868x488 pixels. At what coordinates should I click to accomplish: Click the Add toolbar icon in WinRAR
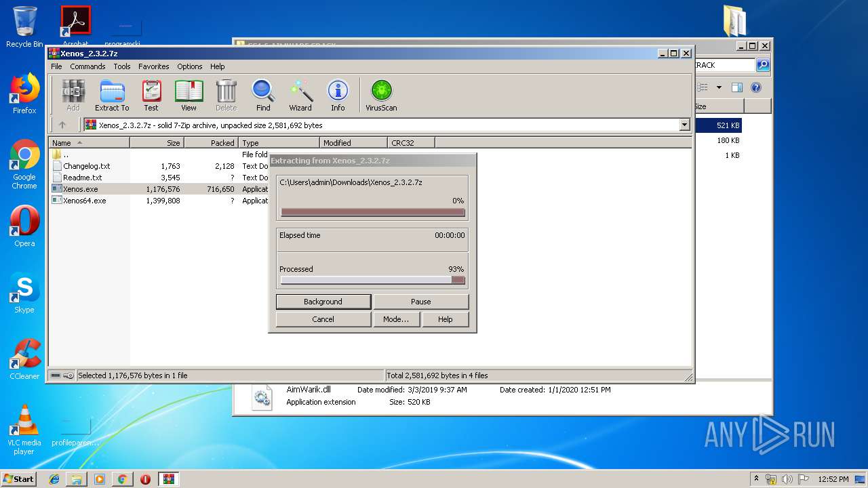[73, 96]
